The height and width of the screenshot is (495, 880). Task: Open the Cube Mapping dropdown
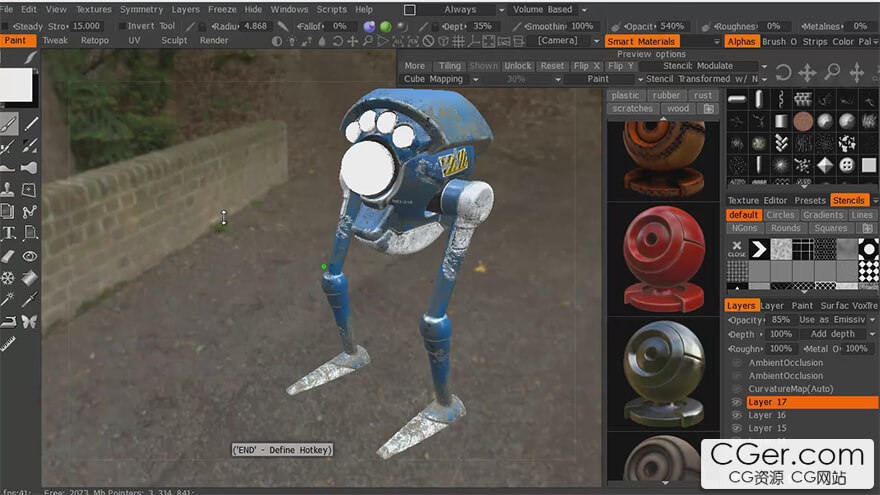(441, 79)
